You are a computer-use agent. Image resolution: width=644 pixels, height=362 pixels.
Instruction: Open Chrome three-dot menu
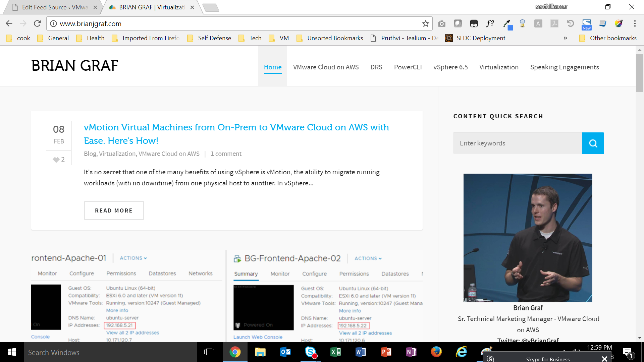click(x=635, y=23)
